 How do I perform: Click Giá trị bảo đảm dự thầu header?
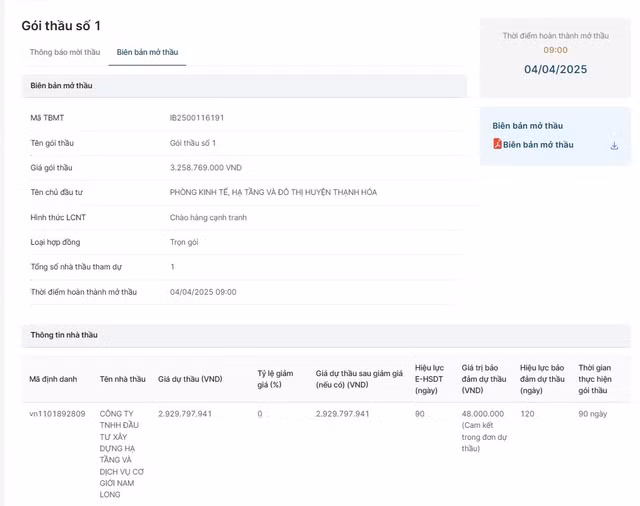(484, 379)
